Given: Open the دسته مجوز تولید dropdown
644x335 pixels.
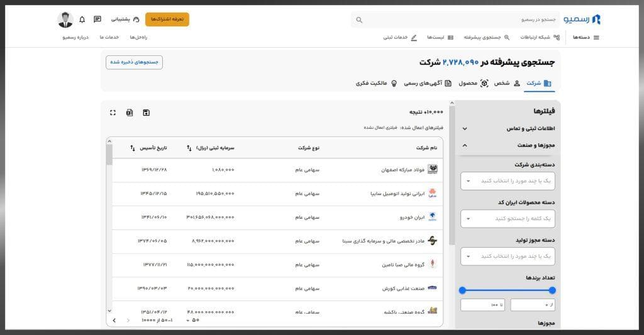Looking at the screenshot, I should click(508, 256).
